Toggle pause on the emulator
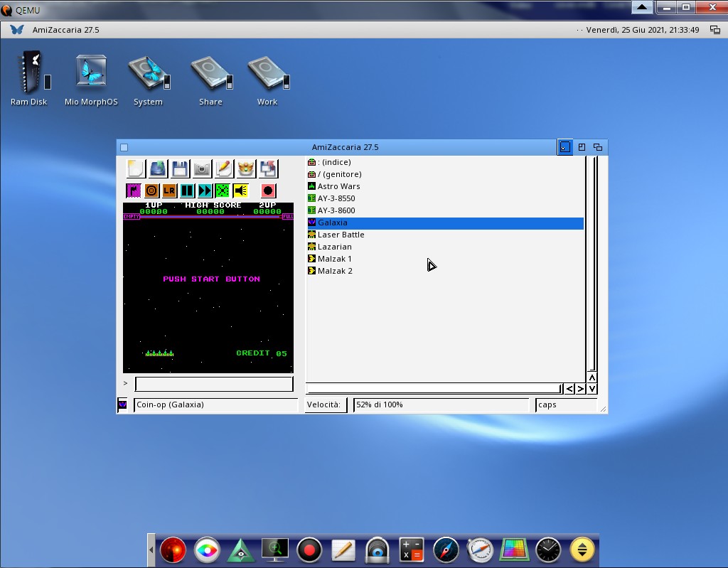 [x=187, y=191]
